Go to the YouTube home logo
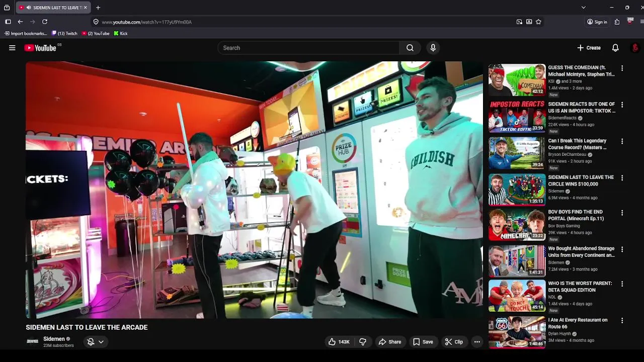 [40, 48]
